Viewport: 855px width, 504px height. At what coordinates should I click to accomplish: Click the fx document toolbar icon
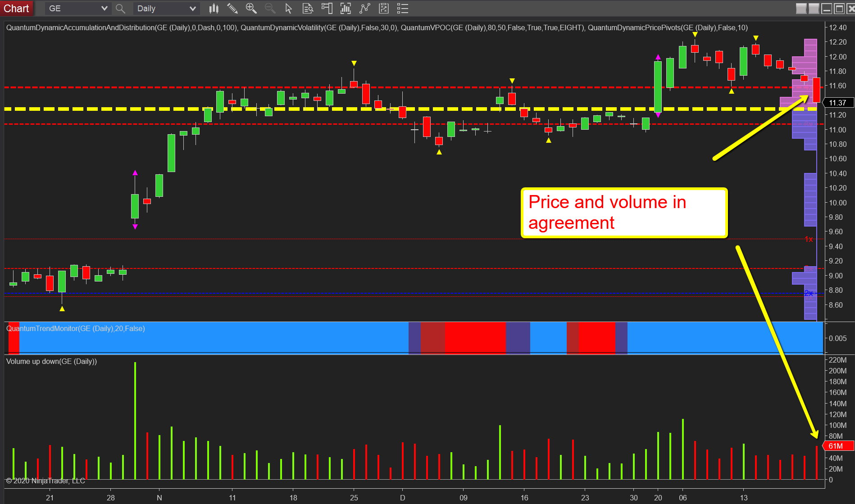click(x=384, y=9)
